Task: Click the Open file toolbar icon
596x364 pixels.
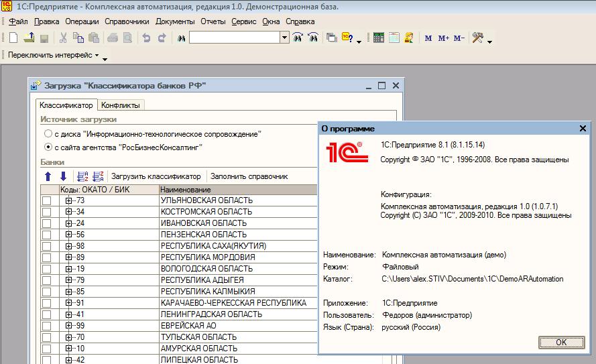Action: [x=29, y=38]
